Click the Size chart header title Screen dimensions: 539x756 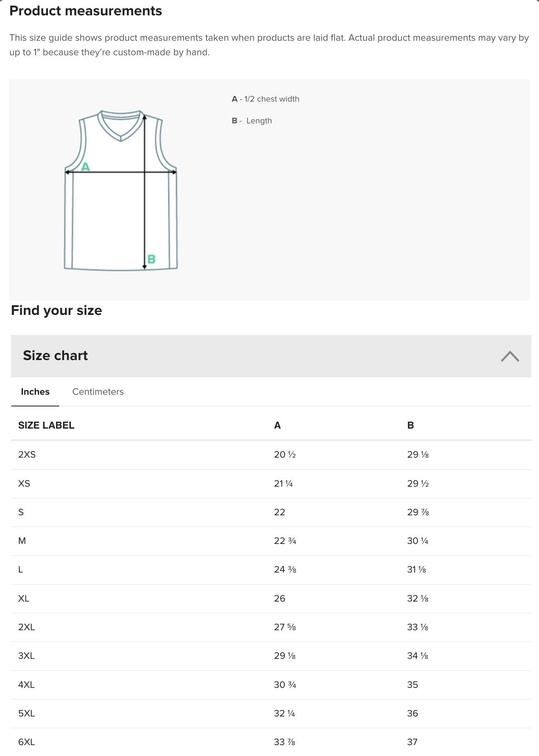click(x=55, y=356)
